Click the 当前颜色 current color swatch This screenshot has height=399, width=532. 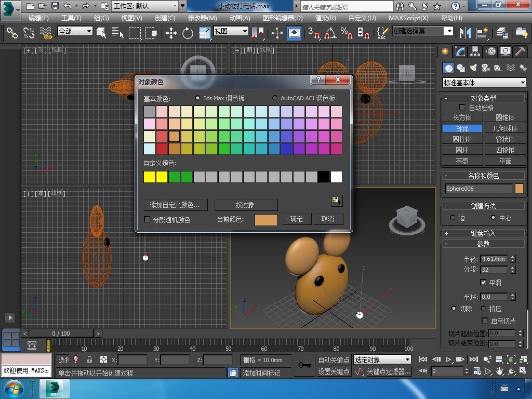265,220
